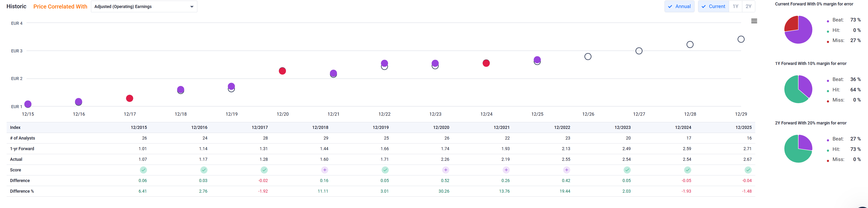Select the purple data point at 12/15
The height and width of the screenshot is (208, 868).
pyautogui.click(x=28, y=104)
